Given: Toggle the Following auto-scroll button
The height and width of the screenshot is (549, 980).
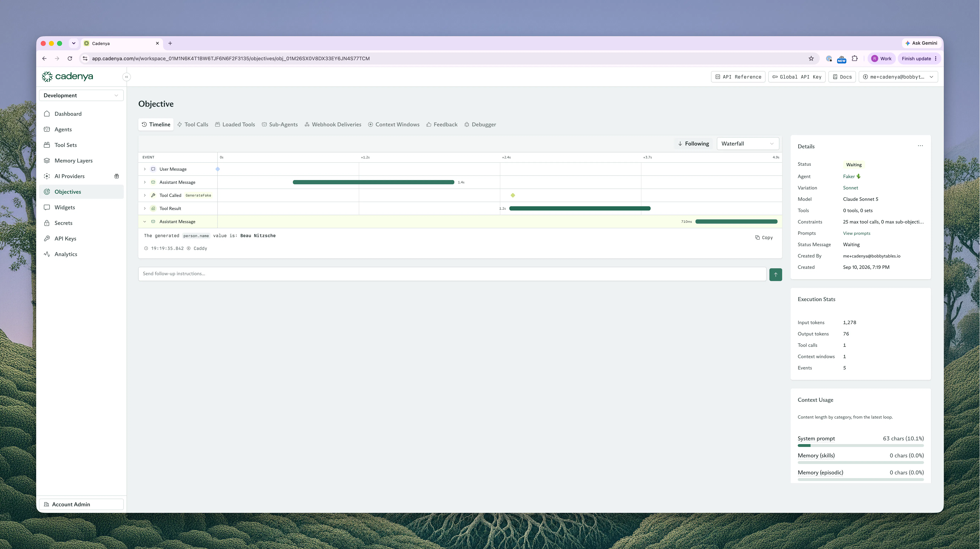Looking at the screenshot, I should [694, 143].
